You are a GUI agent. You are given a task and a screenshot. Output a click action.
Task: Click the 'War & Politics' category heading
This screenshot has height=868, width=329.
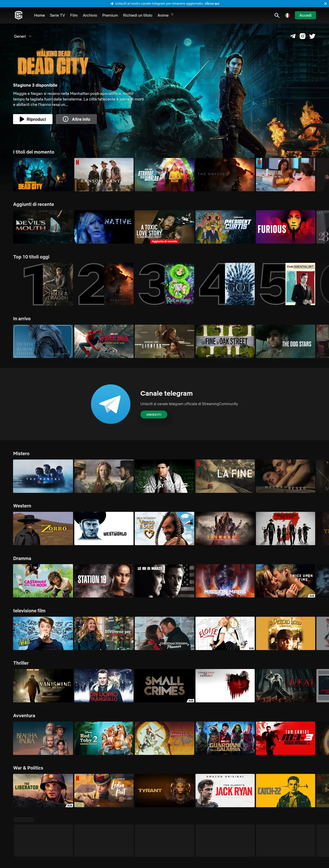pyautogui.click(x=28, y=767)
